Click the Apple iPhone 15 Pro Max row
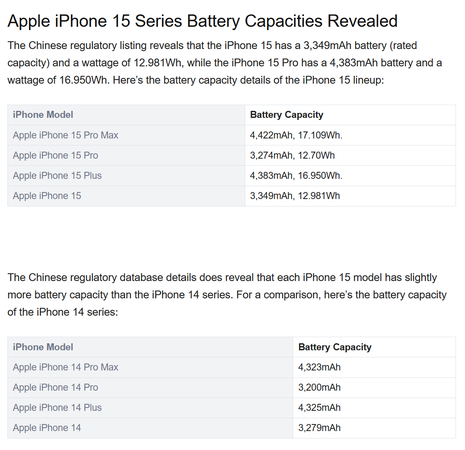This screenshot has width=465, height=450. point(231,135)
